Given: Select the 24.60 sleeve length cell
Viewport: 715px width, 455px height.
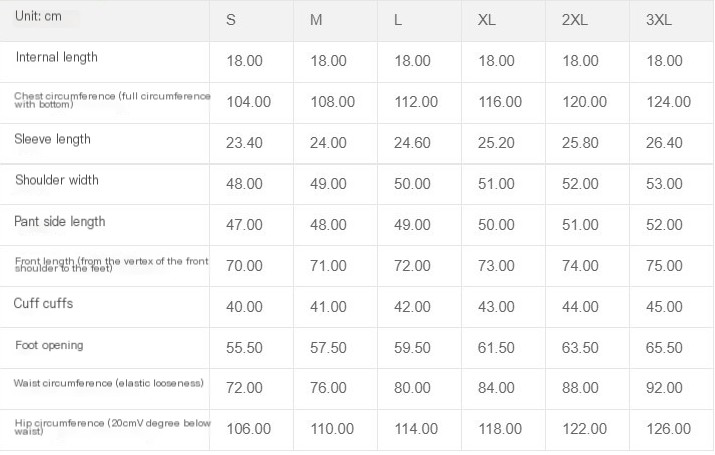Looking at the screenshot, I should (412, 143).
